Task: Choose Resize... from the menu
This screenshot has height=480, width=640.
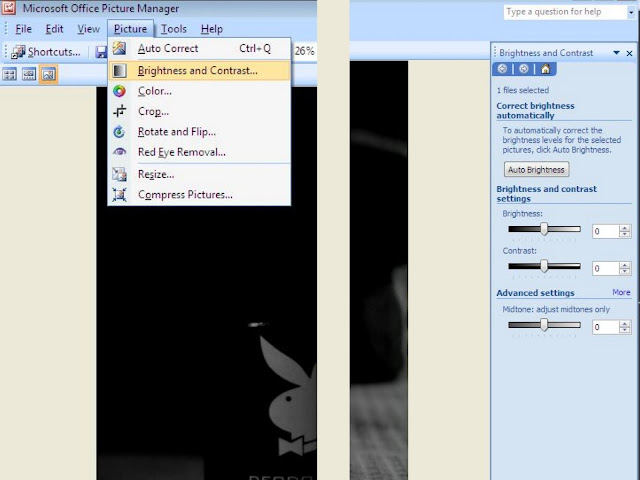Action: pyautogui.click(x=199, y=174)
